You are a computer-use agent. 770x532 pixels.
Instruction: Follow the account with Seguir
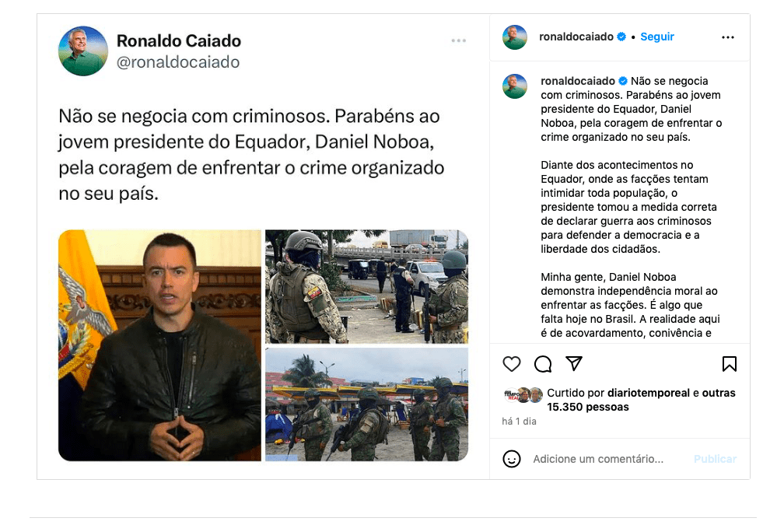pos(657,37)
